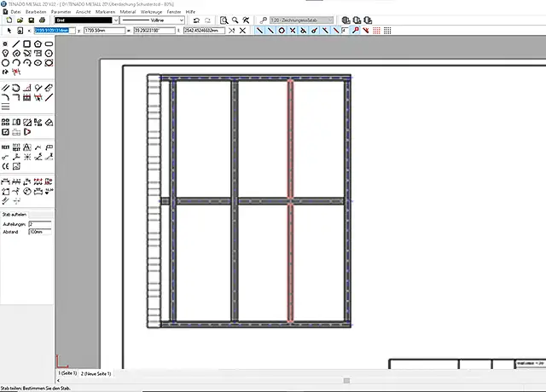The height and width of the screenshot is (392, 546).
Task: Click the print icon in toolbar
Action: 42,20
